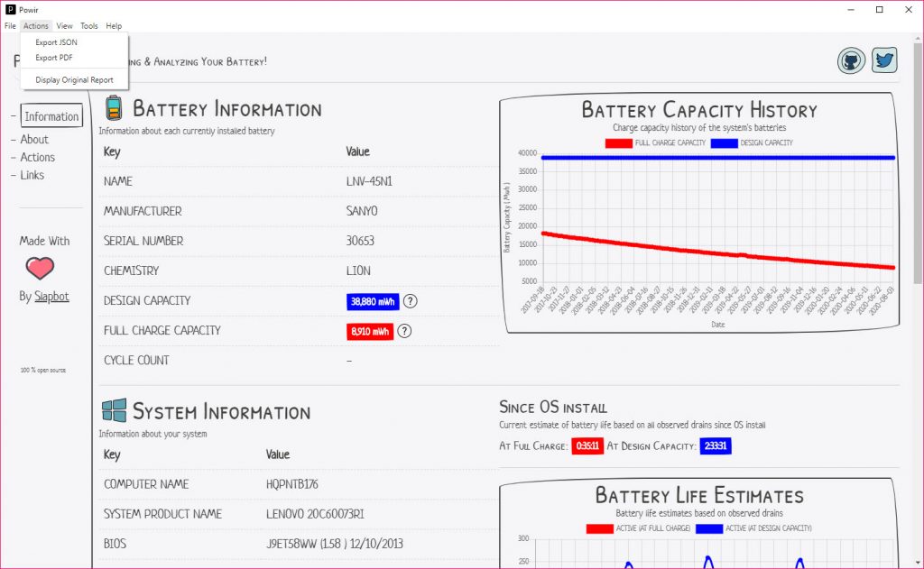This screenshot has width=924, height=569.
Task: Open the View menu
Action: (64, 26)
